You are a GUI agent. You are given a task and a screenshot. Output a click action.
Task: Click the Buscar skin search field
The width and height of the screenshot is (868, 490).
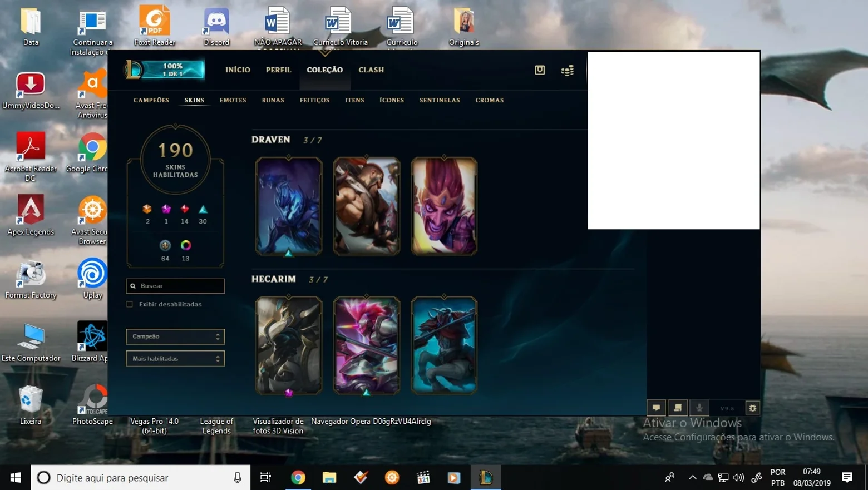point(175,286)
